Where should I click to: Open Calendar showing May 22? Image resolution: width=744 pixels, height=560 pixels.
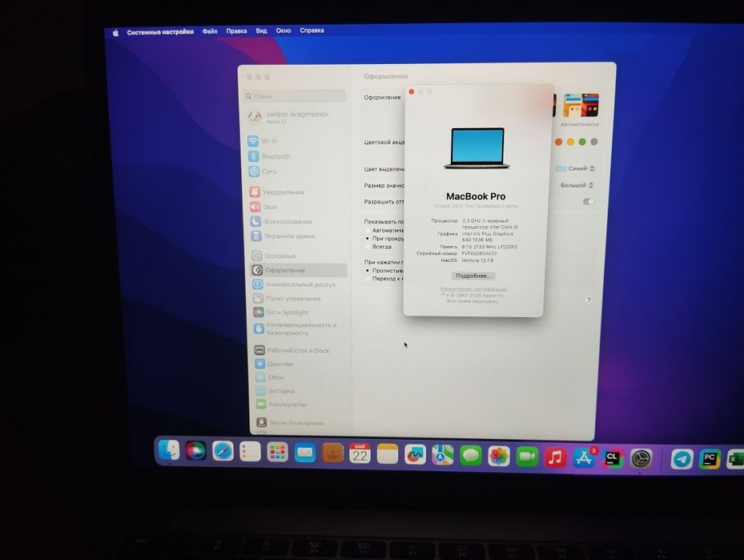360,453
